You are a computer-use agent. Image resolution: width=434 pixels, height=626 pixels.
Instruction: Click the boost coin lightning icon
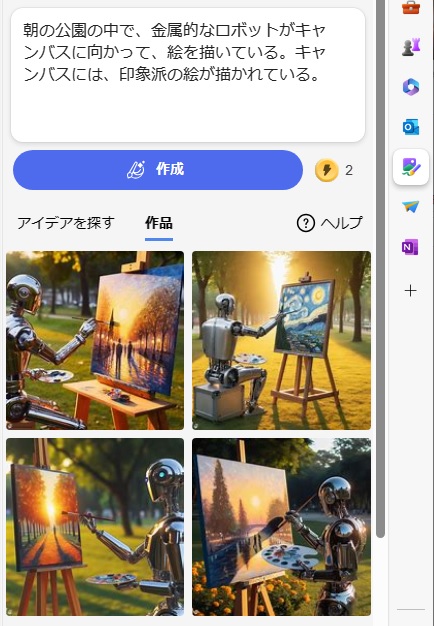327,170
